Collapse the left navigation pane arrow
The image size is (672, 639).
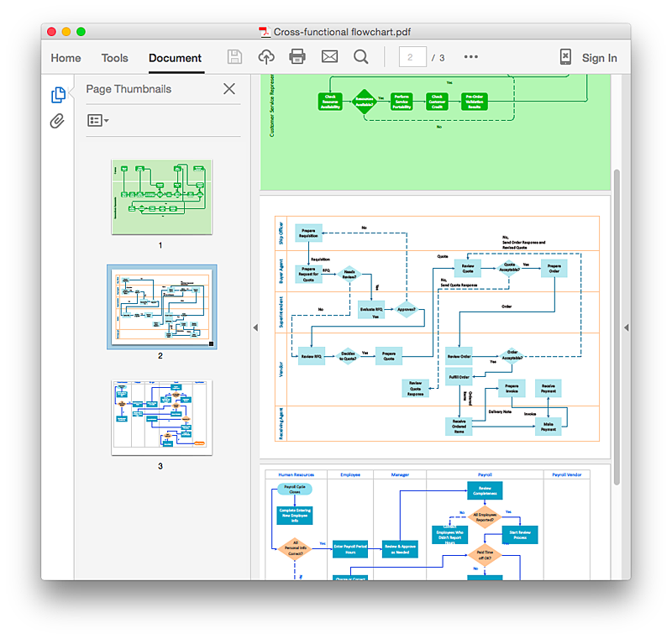pyautogui.click(x=255, y=327)
